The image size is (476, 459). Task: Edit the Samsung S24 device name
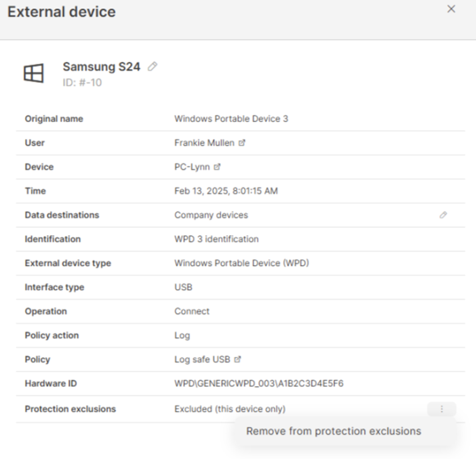(152, 66)
